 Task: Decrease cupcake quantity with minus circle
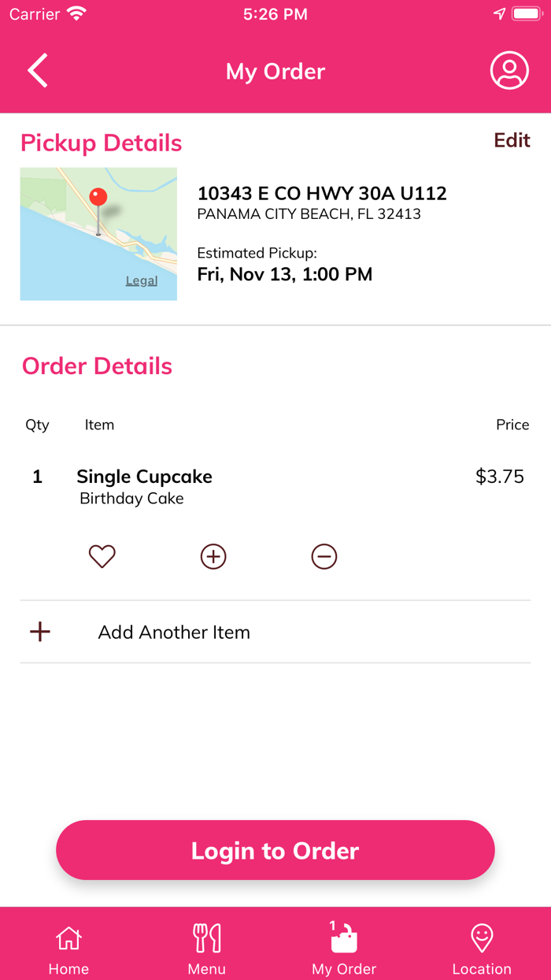pos(324,556)
